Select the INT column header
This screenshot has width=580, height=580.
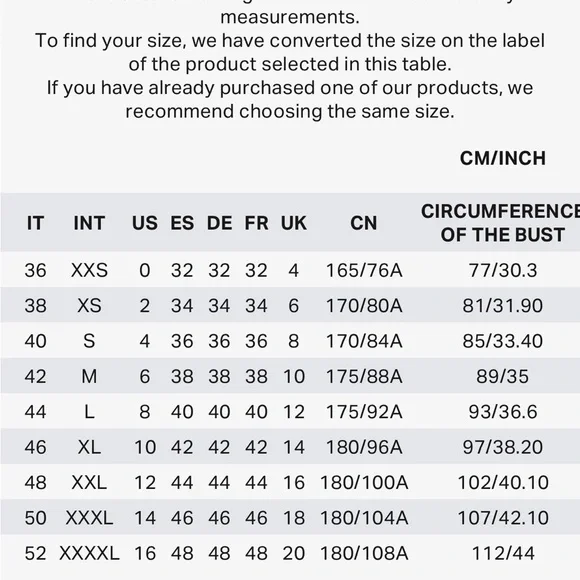(89, 223)
